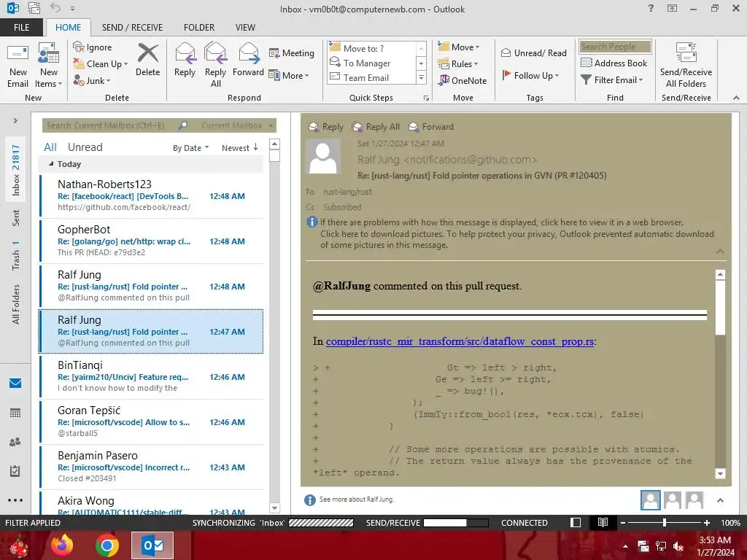Click the ribbon Reply icon
Viewport: 747px width, 560px height.
point(185,60)
